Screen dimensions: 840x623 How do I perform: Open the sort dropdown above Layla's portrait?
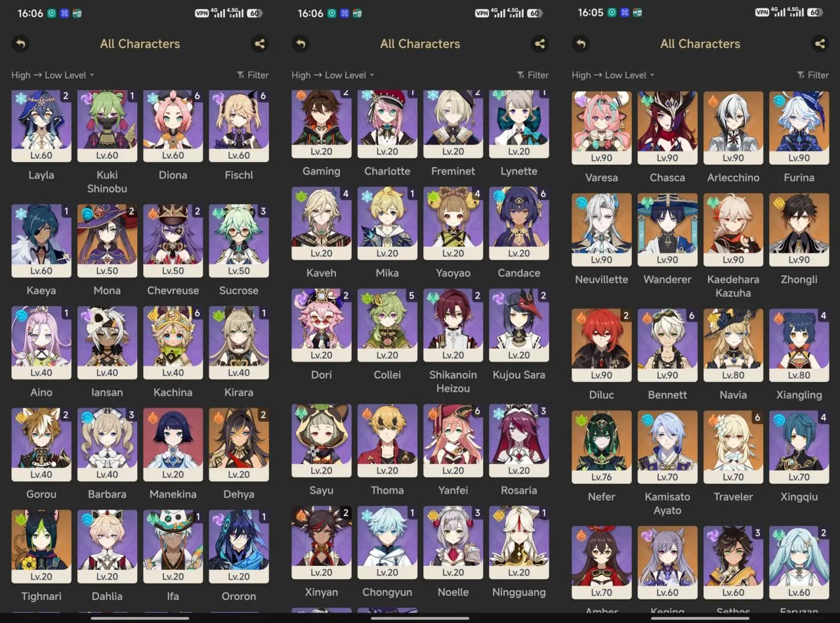(52, 75)
